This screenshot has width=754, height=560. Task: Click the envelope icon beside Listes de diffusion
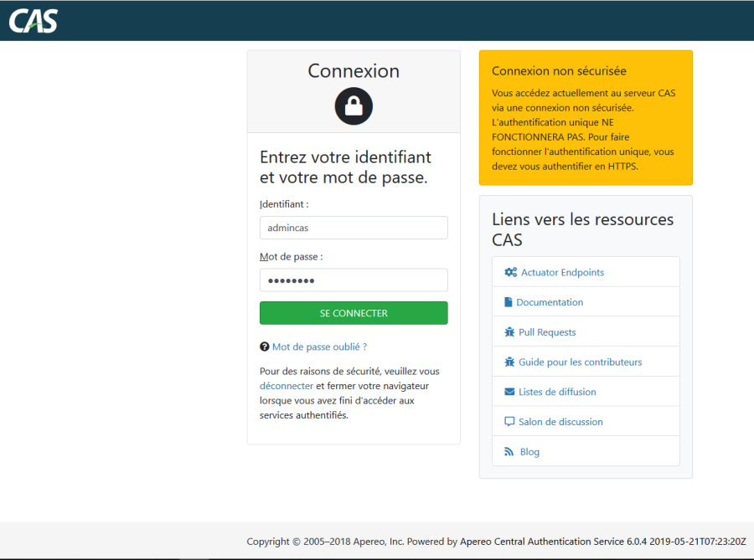click(509, 392)
